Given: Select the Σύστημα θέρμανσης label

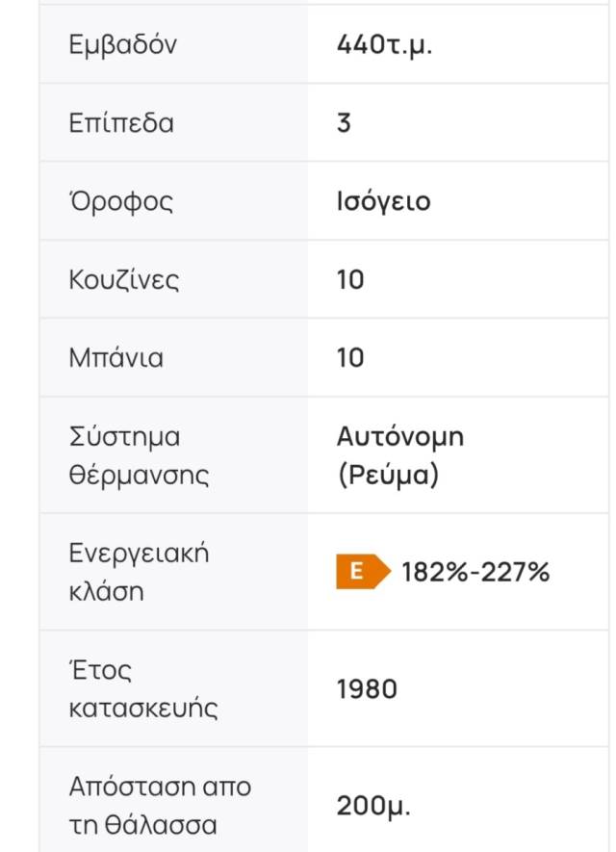Looking at the screenshot, I should point(139,456).
